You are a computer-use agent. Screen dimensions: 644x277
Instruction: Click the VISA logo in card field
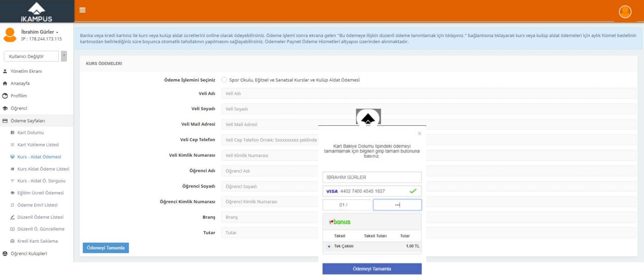(x=332, y=191)
